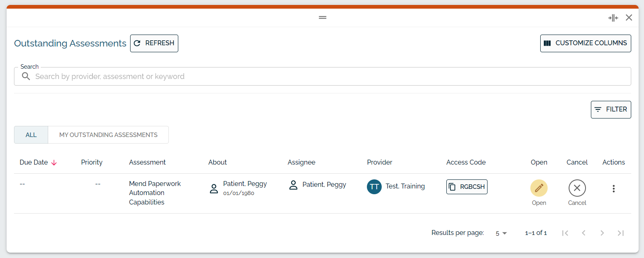Select the ALL tab
The height and width of the screenshot is (258, 644).
tap(31, 135)
